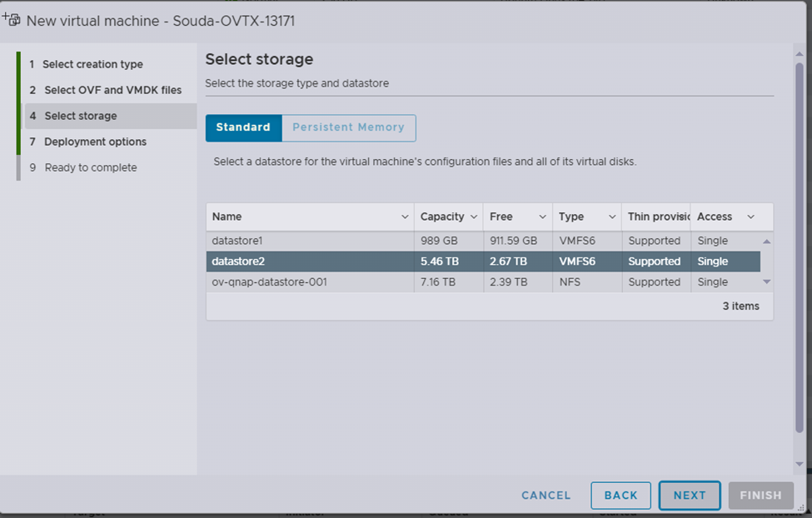The width and height of the screenshot is (812, 518).
Task: Click the new virtual machine title icon
Action: pyautogui.click(x=12, y=19)
